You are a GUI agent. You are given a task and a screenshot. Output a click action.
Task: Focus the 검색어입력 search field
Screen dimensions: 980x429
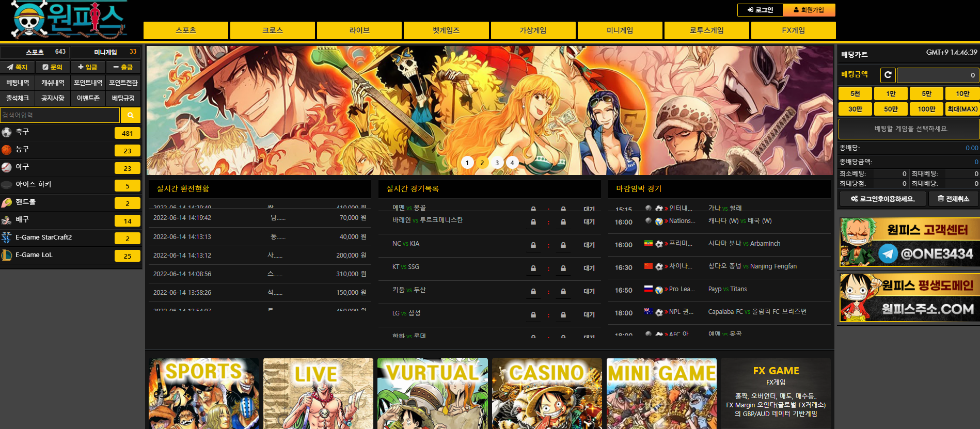[x=60, y=115]
